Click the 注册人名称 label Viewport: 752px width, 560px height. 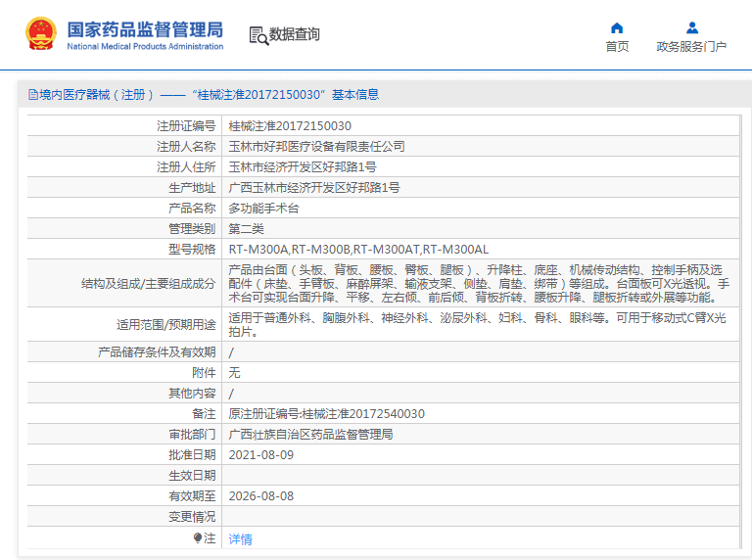coord(186,147)
